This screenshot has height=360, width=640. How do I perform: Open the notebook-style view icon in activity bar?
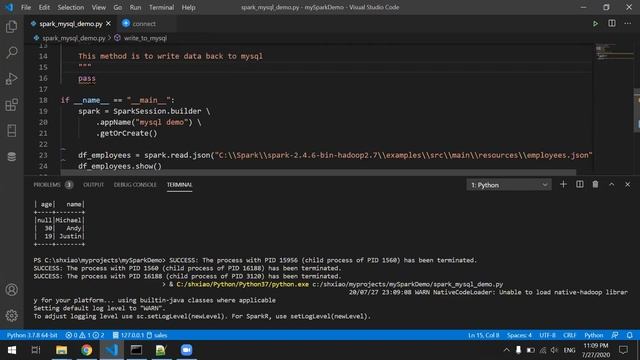pos(11,131)
